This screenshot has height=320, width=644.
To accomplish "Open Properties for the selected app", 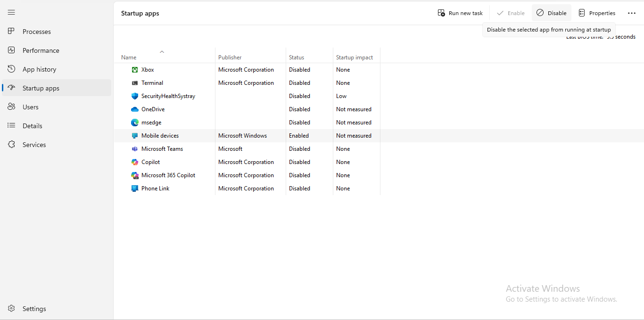I will 597,13.
